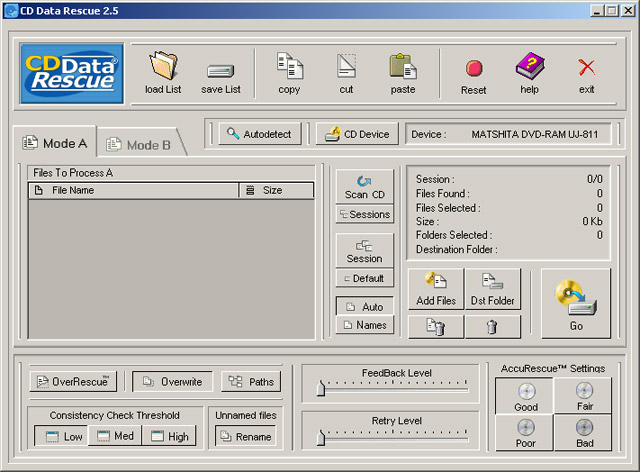This screenshot has width=640, height=472.
Task: Select the Poor AccuRescue setting
Action: (x=524, y=433)
